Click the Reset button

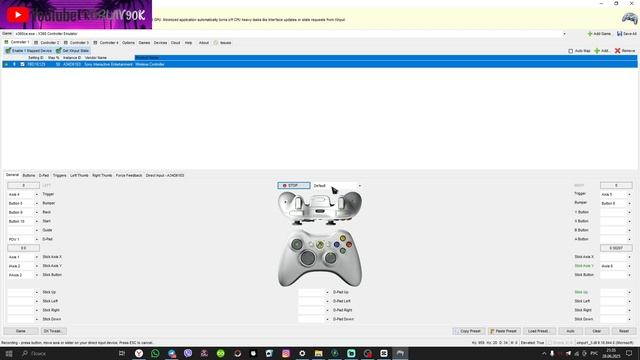coord(624,331)
